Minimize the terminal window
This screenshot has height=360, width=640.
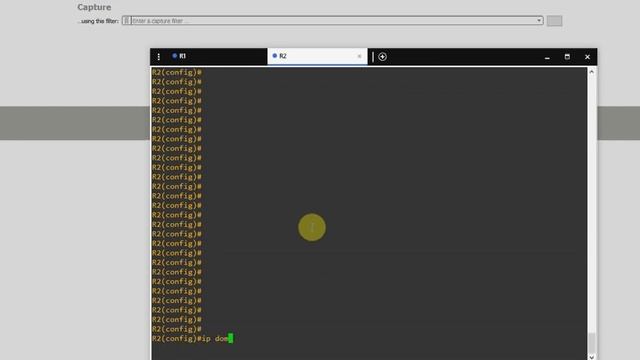tap(547, 57)
